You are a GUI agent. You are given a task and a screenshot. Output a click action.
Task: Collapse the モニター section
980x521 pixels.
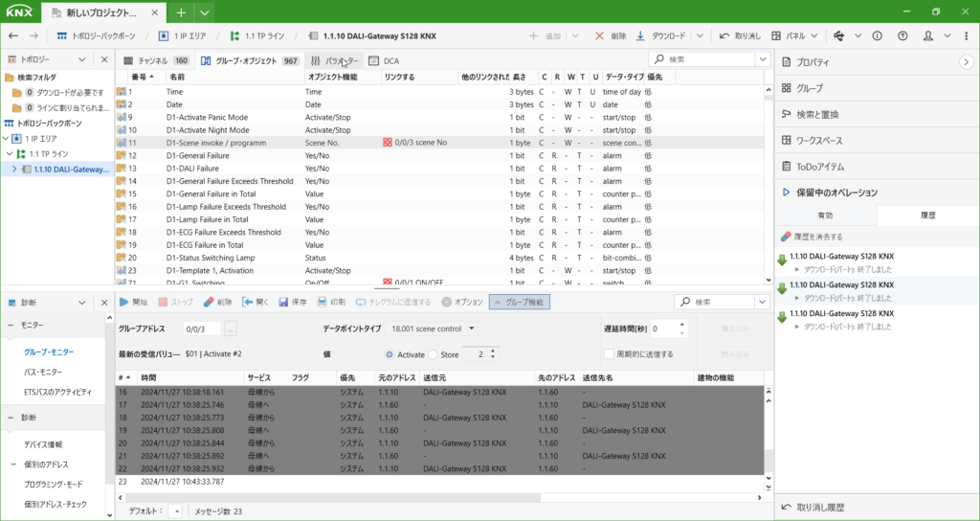11,326
